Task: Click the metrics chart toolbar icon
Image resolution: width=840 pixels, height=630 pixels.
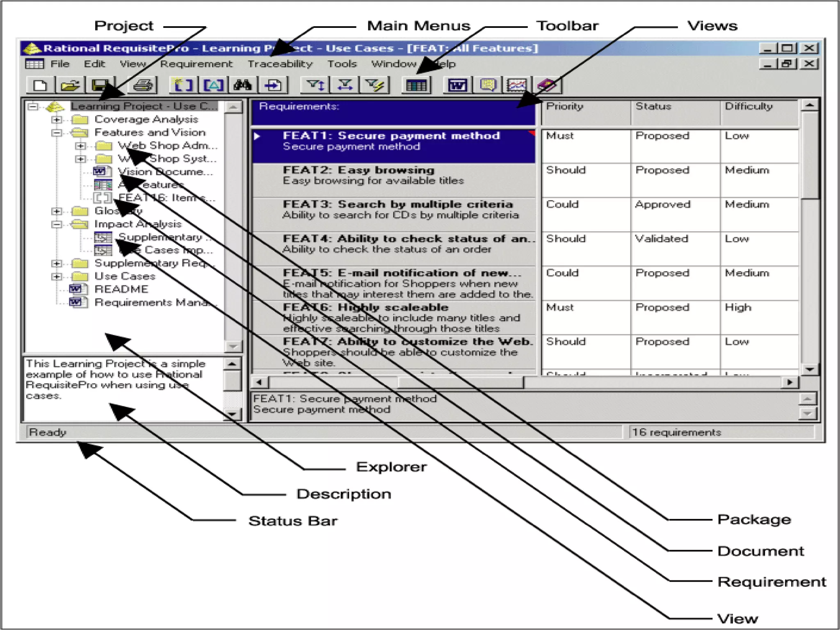Action: [x=517, y=85]
